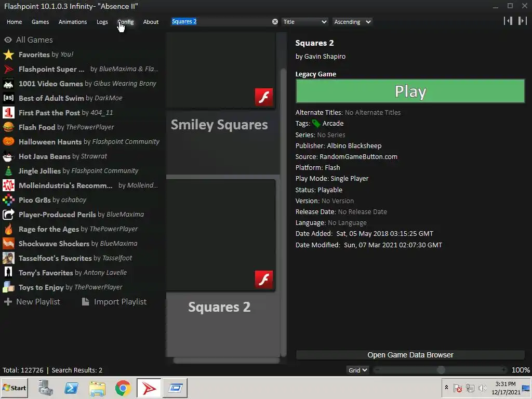532x399 pixels.
Task: Click the Squares 2 title in details
Action: click(314, 43)
